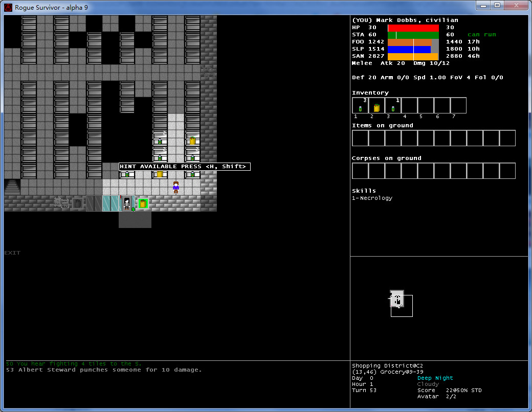Image resolution: width=532 pixels, height=412 pixels.
Task: Click the first slot under Items on ground
Action: [x=360, y=138]
